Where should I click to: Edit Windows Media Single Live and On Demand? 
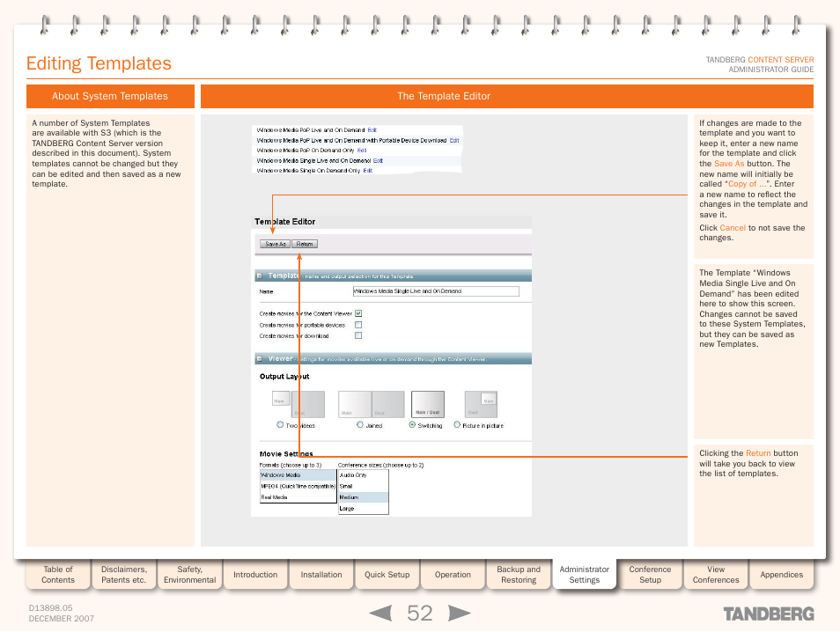[x=378, y=161]
